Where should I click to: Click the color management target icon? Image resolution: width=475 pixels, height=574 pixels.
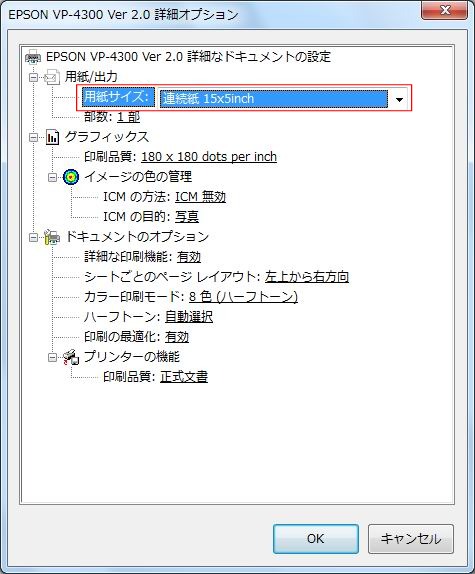tap(71, 177)
